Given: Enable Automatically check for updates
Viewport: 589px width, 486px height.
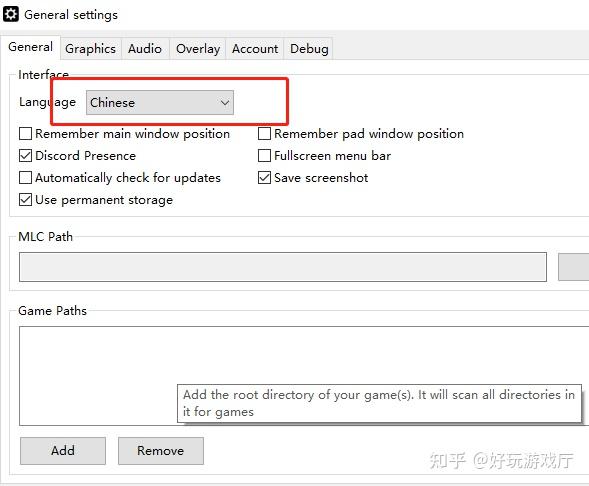Looking at the screenshot, I should [25, 178].
